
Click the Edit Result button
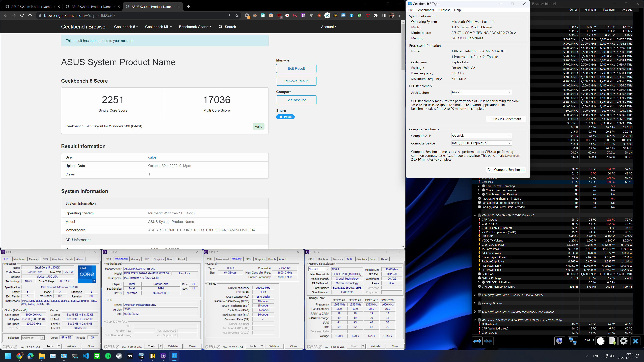[x=296, y=68]
